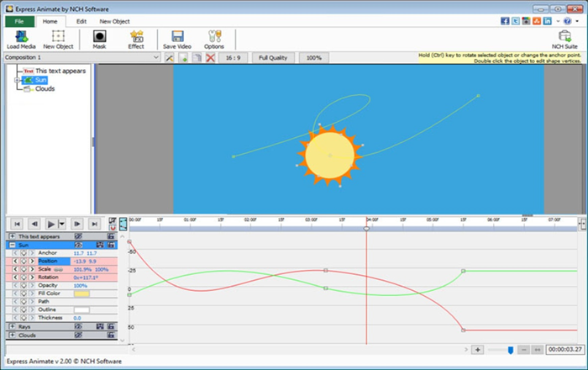This screenshot has width=588, height=370.
Task: Click the timecode field 00:00:03.27
Action: click(565, 349)
